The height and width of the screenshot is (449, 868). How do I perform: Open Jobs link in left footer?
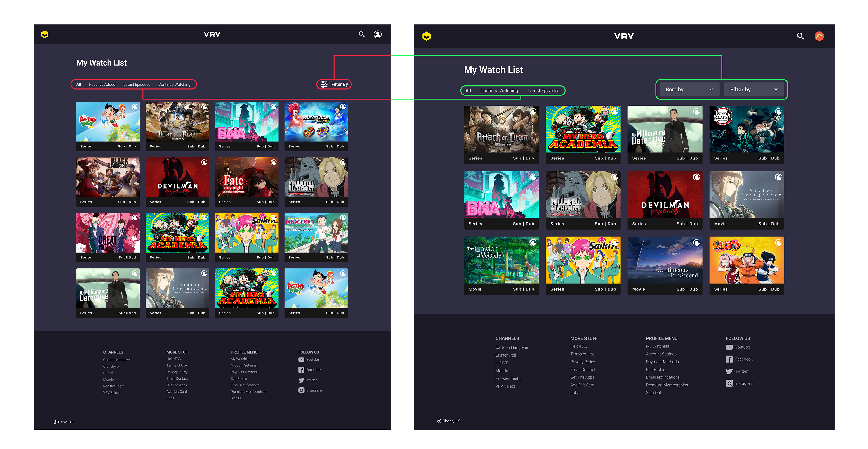(170, 398)
